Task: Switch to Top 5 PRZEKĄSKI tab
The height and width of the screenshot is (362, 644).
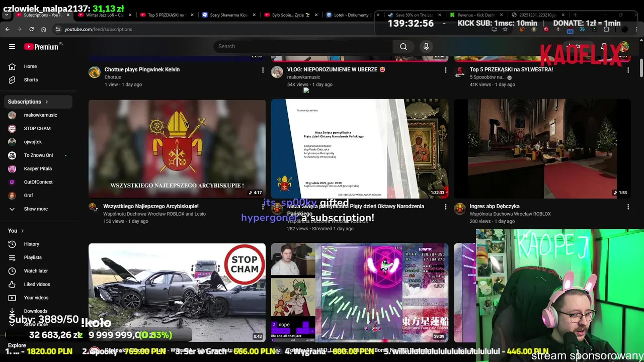Action: (166, 15)
